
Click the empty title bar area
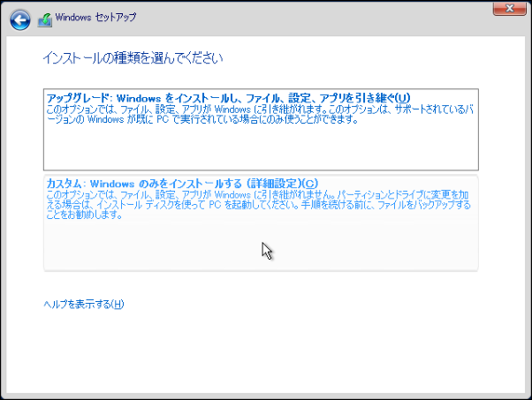click(309, 18)
